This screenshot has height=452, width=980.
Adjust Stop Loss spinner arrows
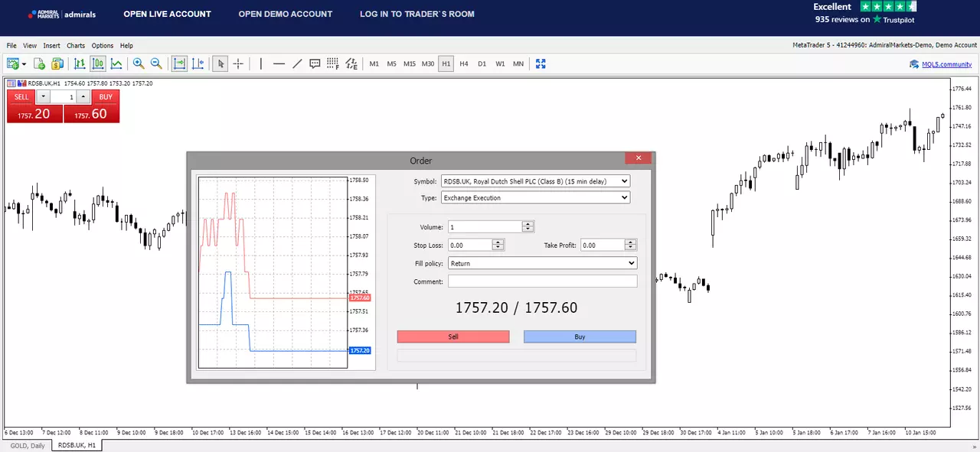(x=498, y=245)
